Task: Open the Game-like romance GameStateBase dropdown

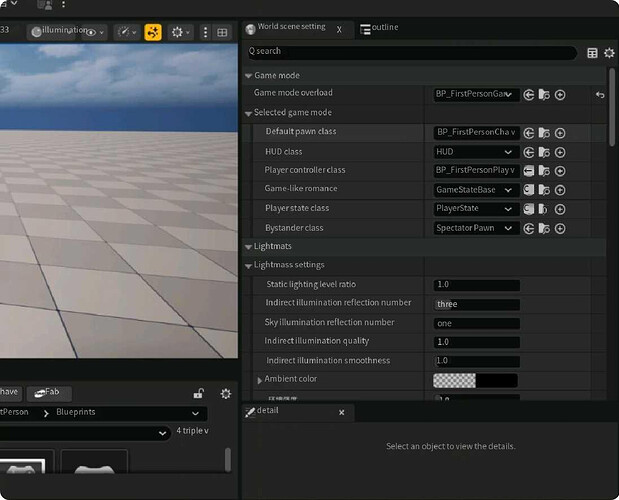Action: tap(477, 190)
